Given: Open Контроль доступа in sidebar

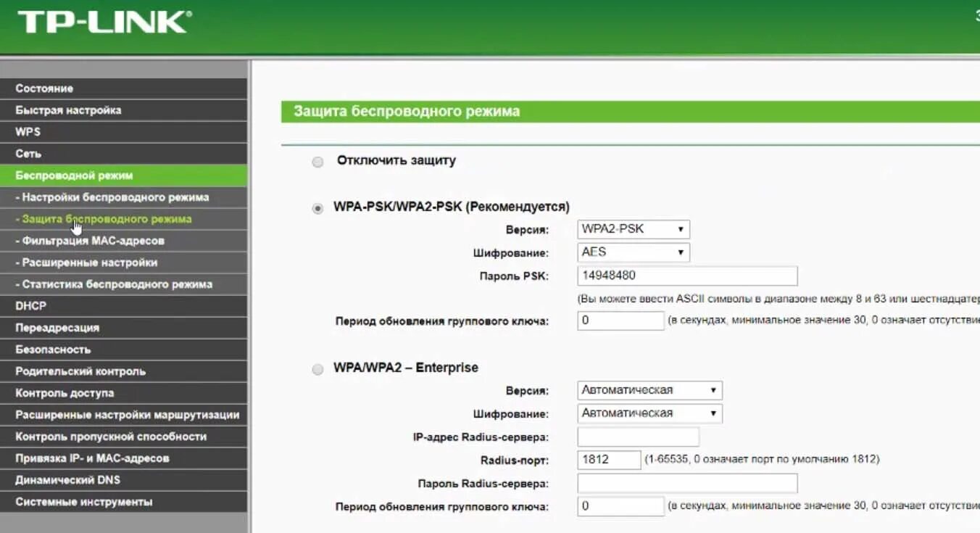Looking at the screenshot, I should point(123,393).
